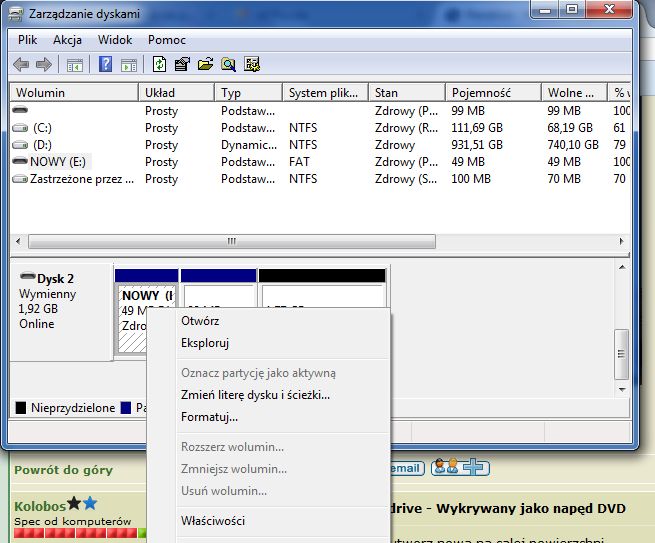Select Formatuj from context menu
Screen dimensions: 655x543
(269, 417)
